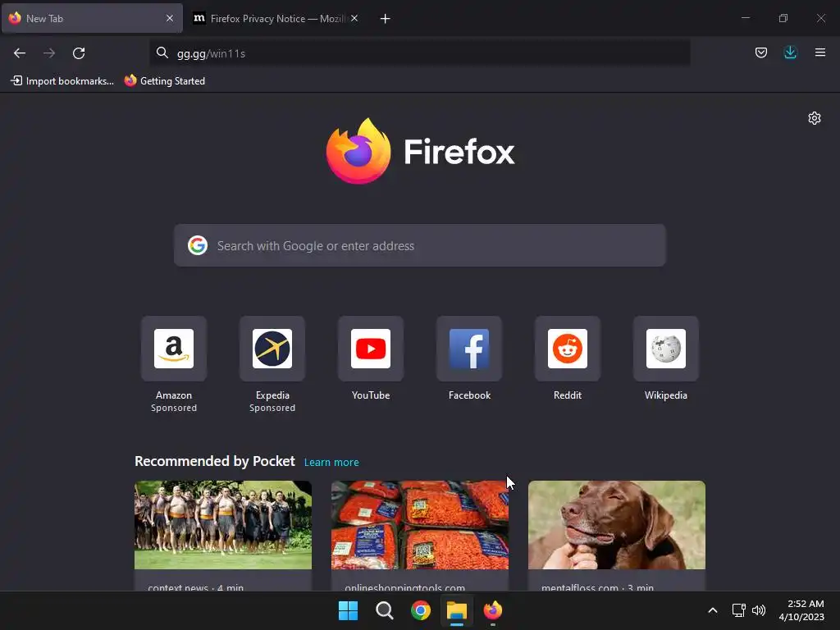Viewport: 840px width, 630px height.
Task: Open new tab personalize gear
Action: click(815, 118)
